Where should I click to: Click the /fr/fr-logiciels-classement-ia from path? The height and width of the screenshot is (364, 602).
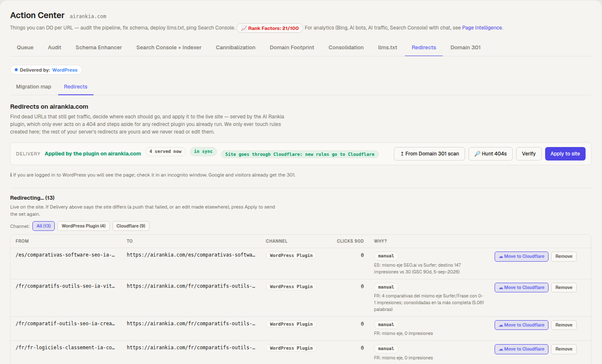click(x=65, y=348)
